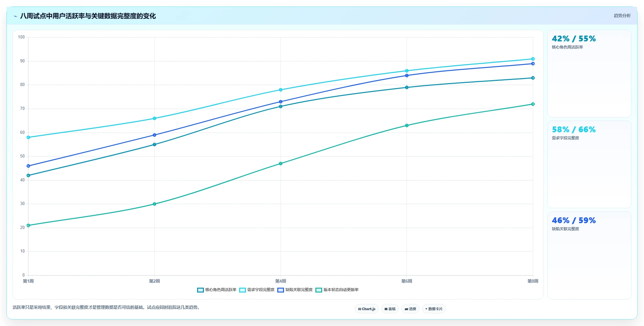Click 版本状态自动更新率 data point at 第8周 (72)
This screenshot has width=644, height=326.
click(x=533, y=104)
